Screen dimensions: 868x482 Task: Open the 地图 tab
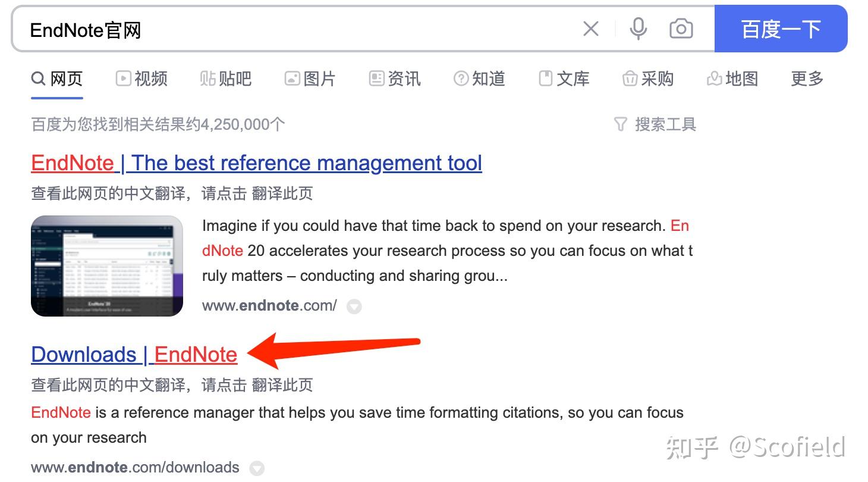click(x=732, y=79)
